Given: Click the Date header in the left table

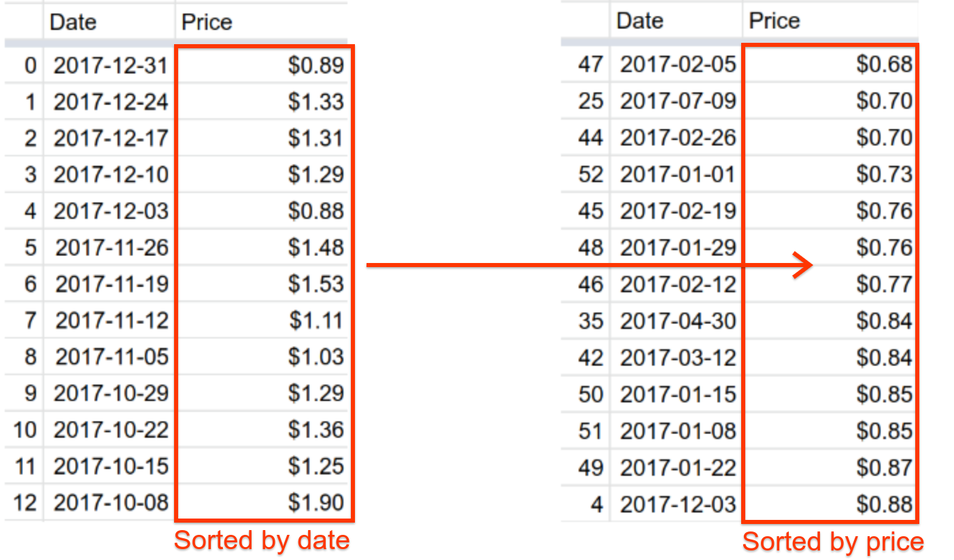Looking at the screenshot, I should [x=73, y=22].
